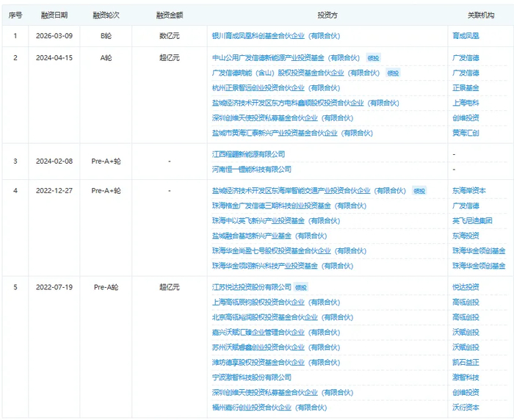The image size is (514, 420).
Task: Click the 融资金额 column header
Action: (x=170, y=15)
